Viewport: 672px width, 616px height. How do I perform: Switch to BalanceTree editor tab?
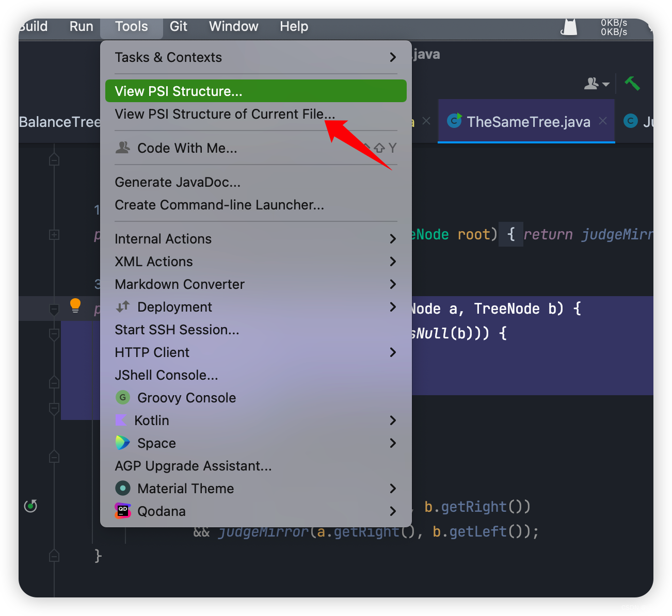coord(60,122)
